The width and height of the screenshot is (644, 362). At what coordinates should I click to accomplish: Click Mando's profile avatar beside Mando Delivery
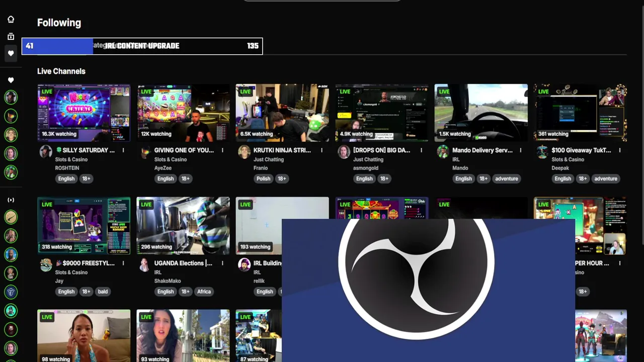[x=443, y=152]
